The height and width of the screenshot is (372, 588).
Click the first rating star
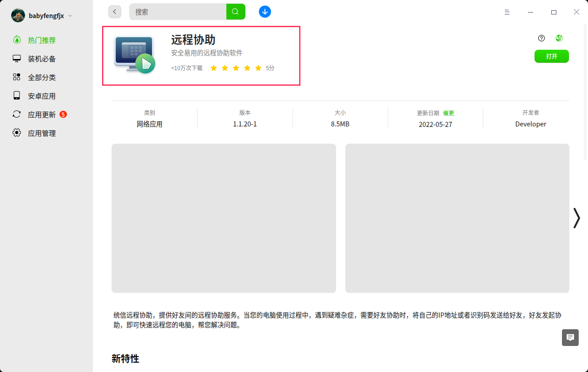tap(214, 68)
